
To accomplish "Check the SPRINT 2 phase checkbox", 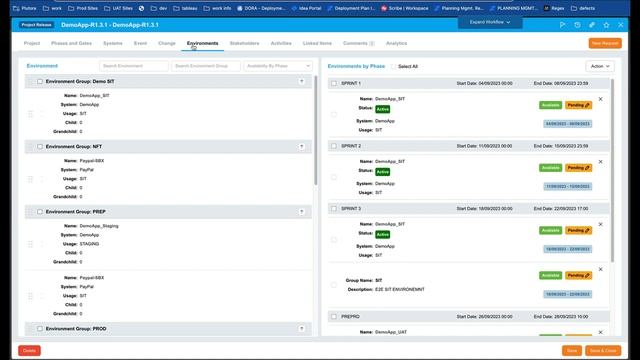I will 334,146.
